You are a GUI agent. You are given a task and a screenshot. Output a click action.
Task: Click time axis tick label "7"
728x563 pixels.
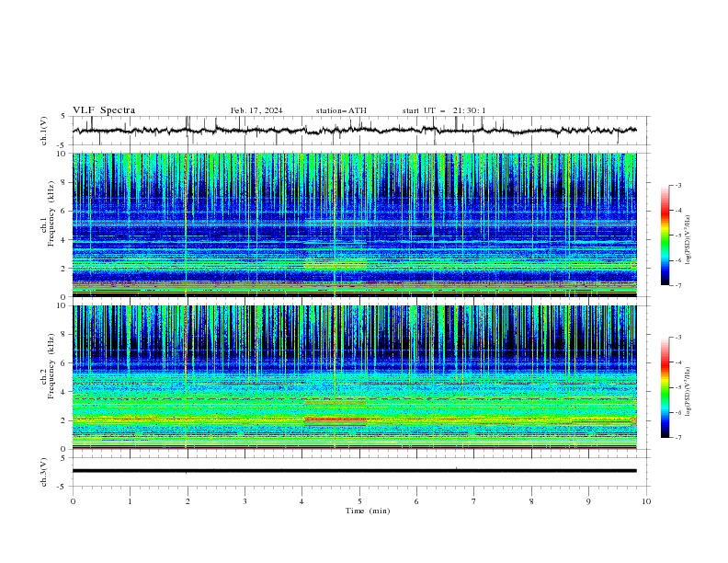click(x=474, y=501)
